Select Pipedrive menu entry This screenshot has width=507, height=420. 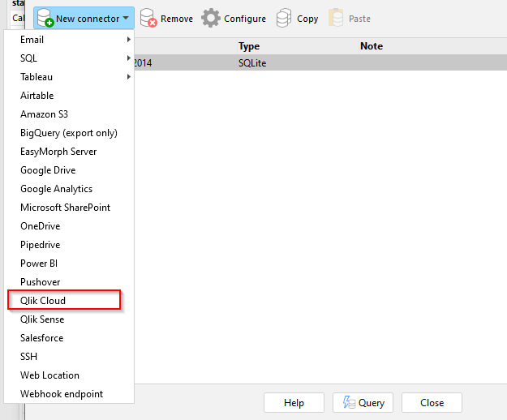tap(69, 245)
